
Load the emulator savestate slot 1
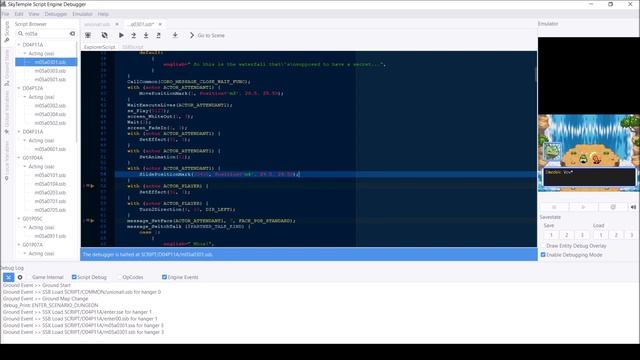pos(601,235)
